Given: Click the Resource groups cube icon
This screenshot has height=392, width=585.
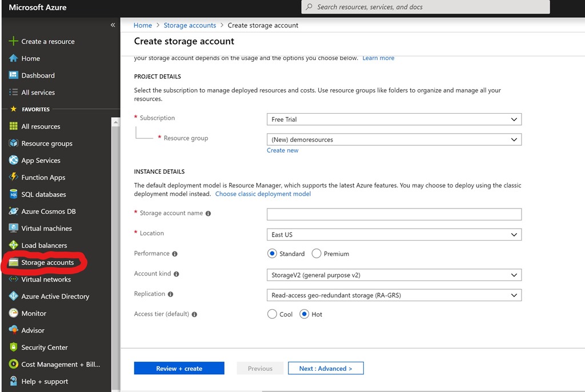Looking at the screenshot, I should click(14, 143).
